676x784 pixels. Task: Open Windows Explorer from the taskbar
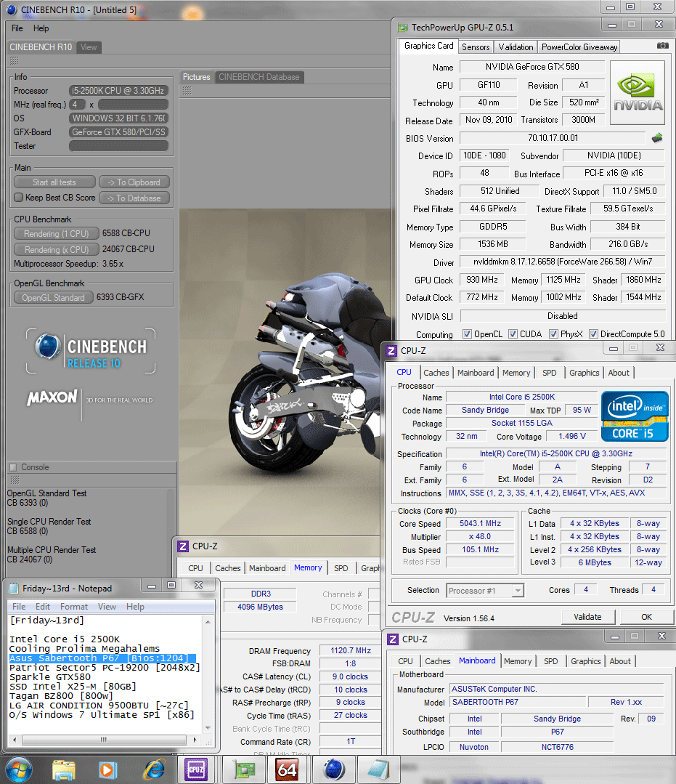63,770
